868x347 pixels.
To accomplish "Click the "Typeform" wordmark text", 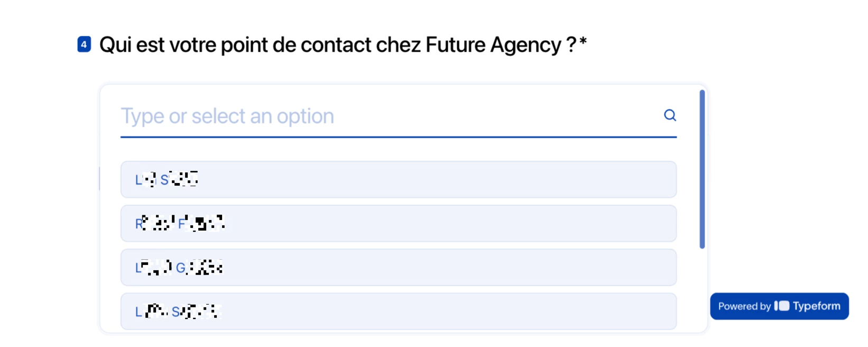I will tap(816, 306).
